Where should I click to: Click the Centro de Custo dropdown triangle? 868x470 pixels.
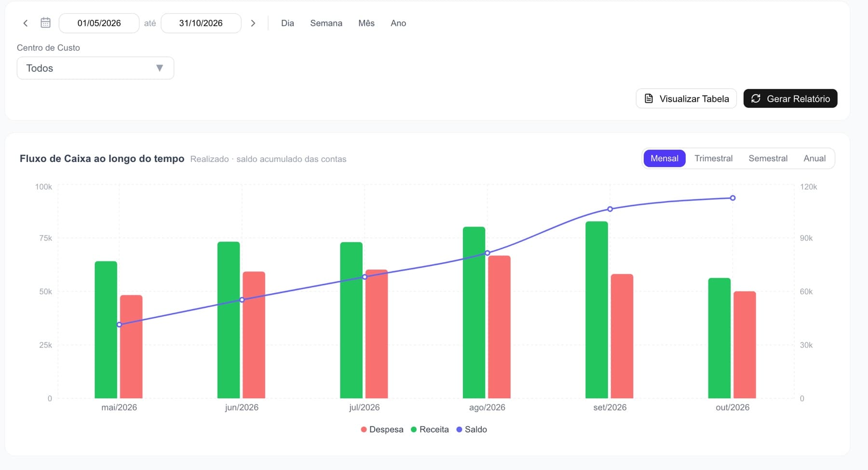160,68
